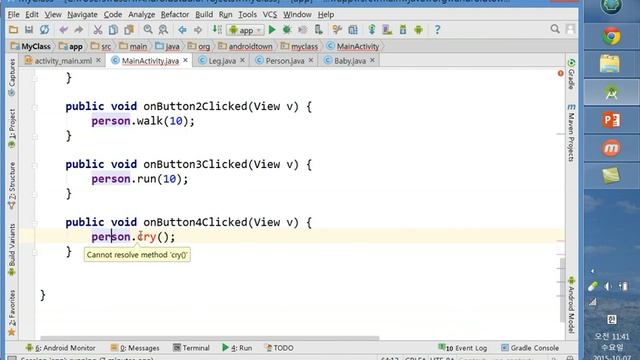Click the SDK Manager icon

(x=403, y=30)
